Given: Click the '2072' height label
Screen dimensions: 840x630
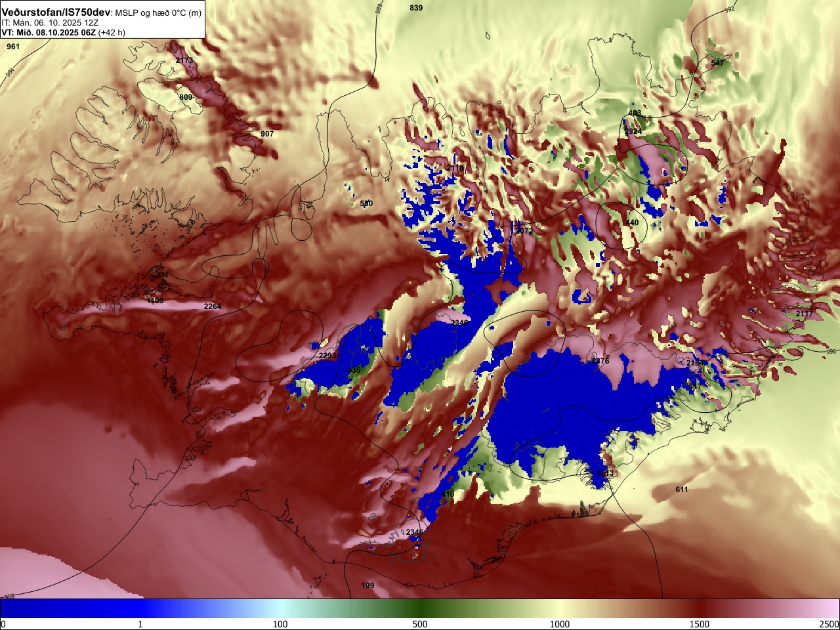Looking at the screenshot, I should [x=524, y=231].
